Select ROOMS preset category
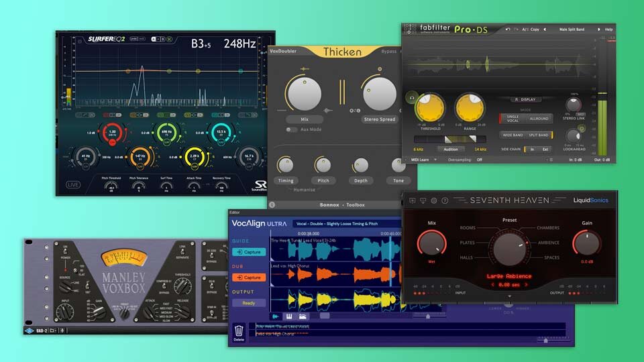Image resolution: width=644 pixels, height=362 pixels. (468, 228)
